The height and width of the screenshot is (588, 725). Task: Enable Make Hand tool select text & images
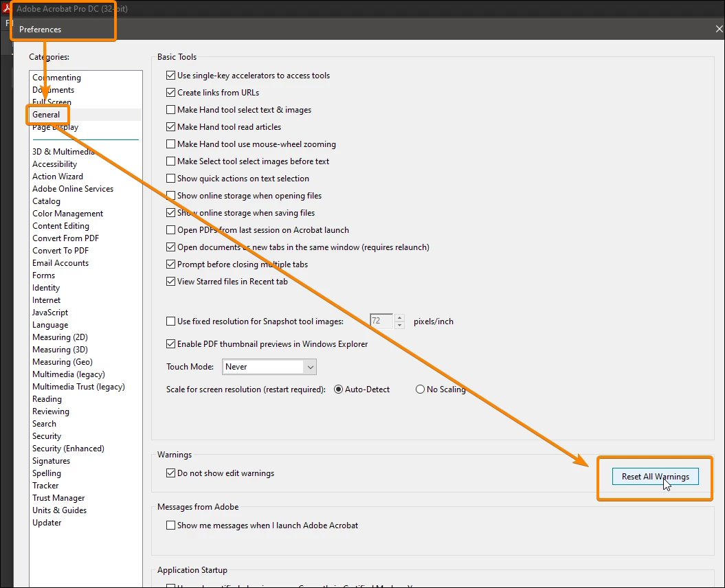click(170, 109)
